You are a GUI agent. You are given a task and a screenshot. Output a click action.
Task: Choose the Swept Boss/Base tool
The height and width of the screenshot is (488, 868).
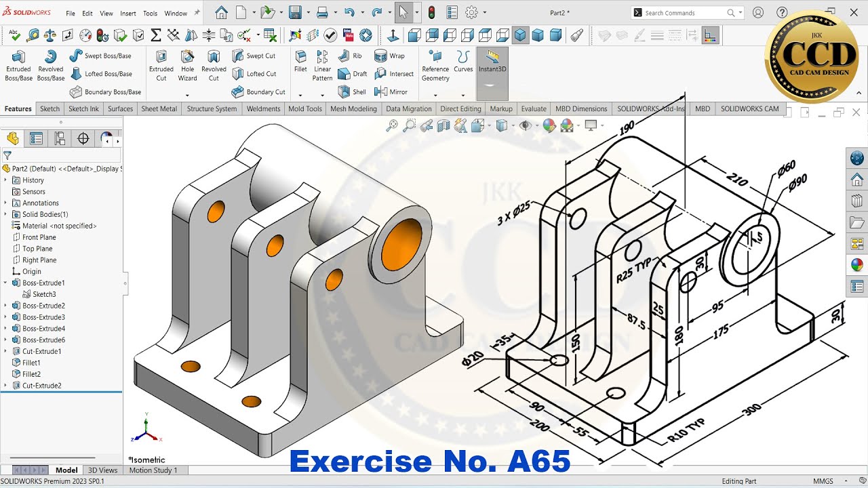[100, 56]
